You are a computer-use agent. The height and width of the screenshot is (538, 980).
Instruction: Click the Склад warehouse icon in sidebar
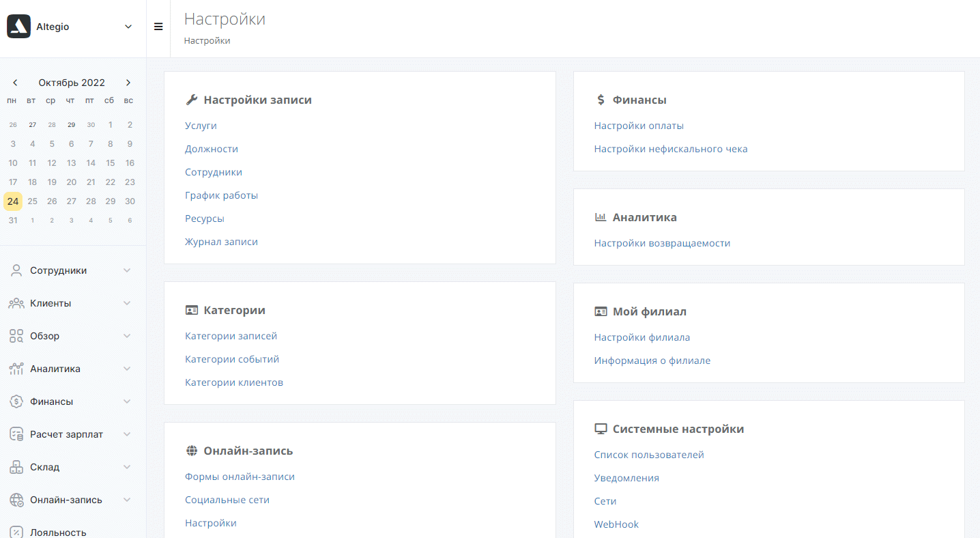pyautogui.click(x=16, y=467)
